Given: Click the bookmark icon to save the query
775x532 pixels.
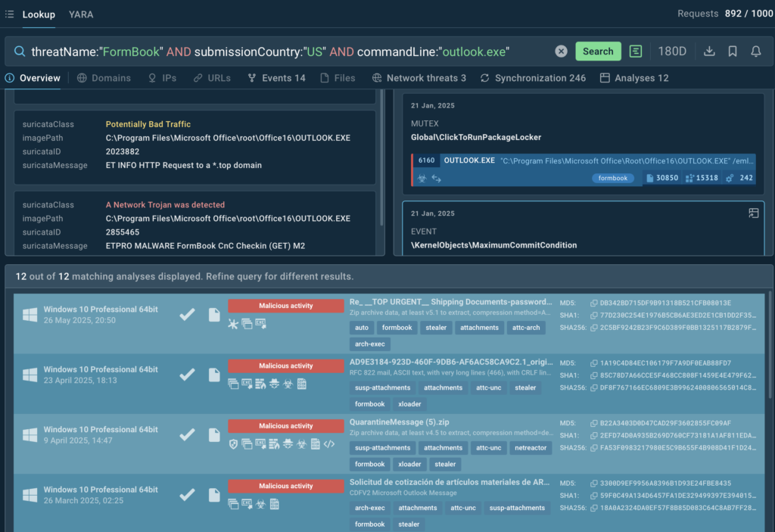Looking at the screenshot, I should tap(733, 51).
